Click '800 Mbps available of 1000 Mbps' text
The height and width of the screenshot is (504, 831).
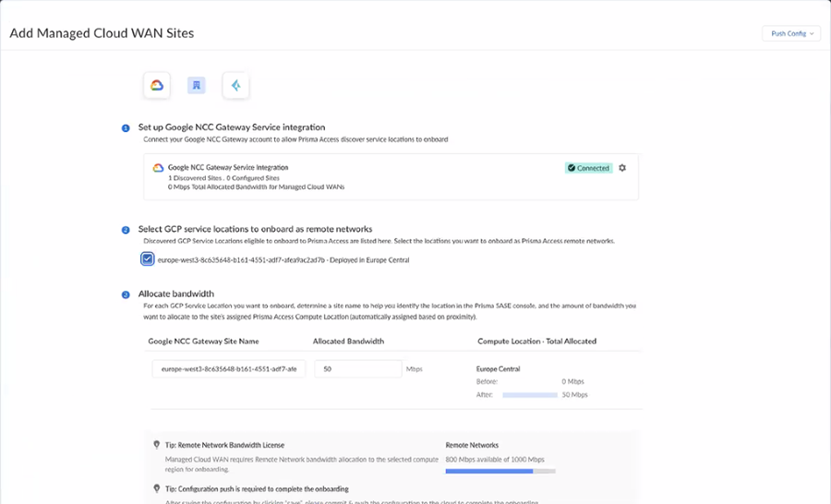495,460
